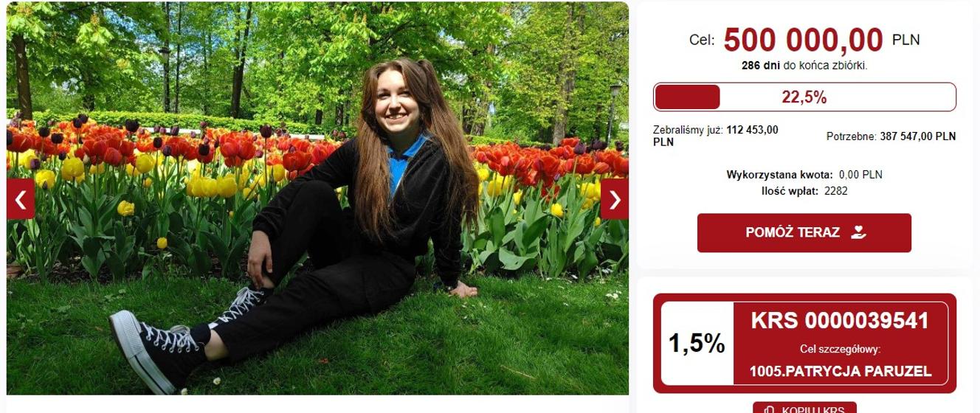Click the POMÓŻ TERAZ donate button
The width and height of the screenshot is (980, 413).
(x=804, y=233)
